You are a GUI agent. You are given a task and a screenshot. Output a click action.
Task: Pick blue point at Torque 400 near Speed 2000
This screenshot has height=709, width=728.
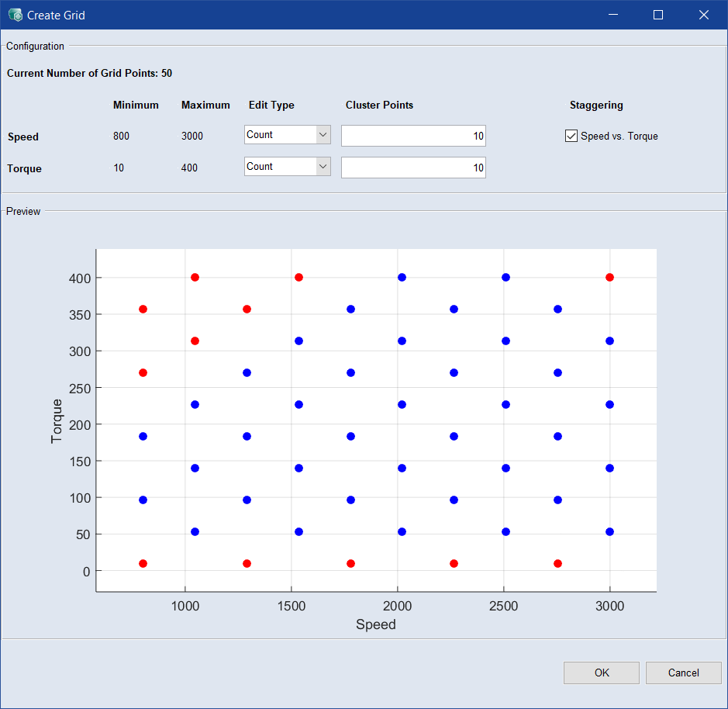pyautogui.click(x=402, y=277)
